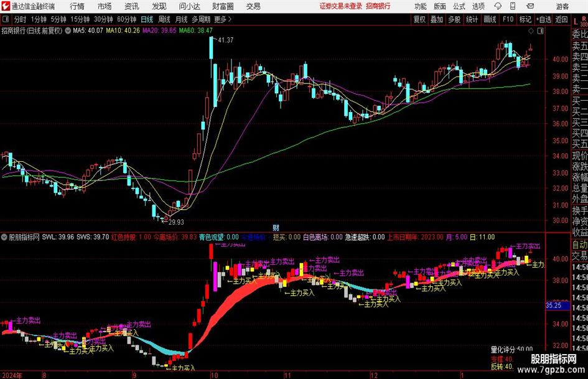The image size is (588, 379).
Task: Switch to 1分钟 chart period
Action: 38,19
